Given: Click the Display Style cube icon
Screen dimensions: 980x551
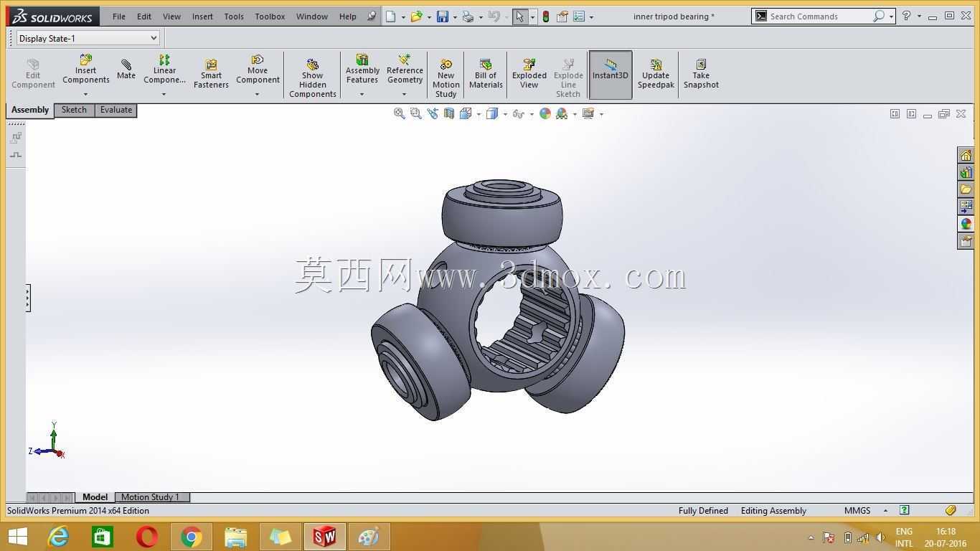Looking at the screenshot, I should coord(492,113).
